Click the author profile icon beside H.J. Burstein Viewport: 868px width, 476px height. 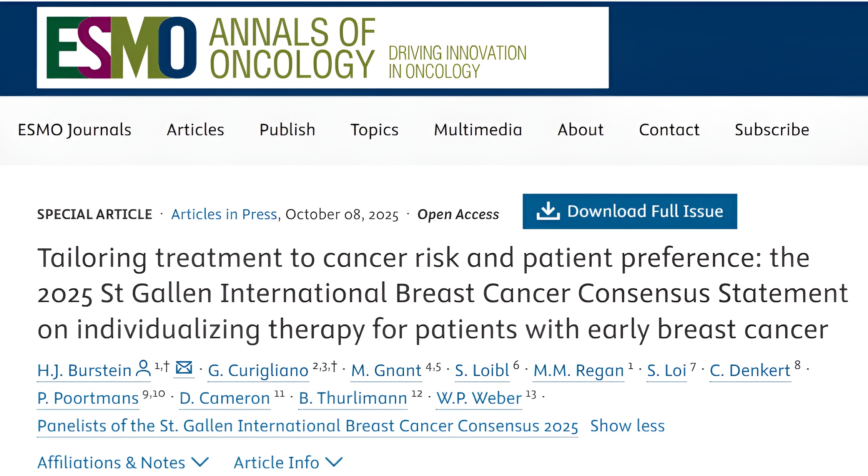(x=143, y=368)
